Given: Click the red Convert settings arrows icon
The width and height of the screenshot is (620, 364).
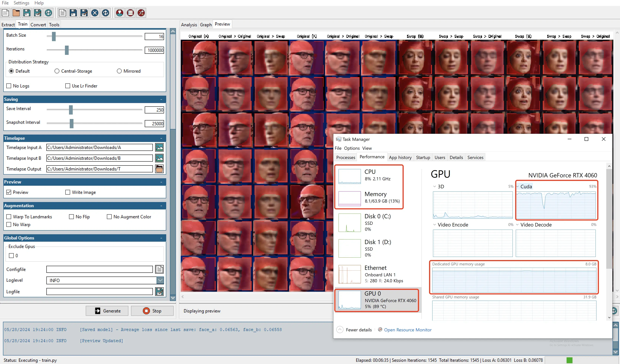Looking at the screenshot, I should click(x=141, y=13).
